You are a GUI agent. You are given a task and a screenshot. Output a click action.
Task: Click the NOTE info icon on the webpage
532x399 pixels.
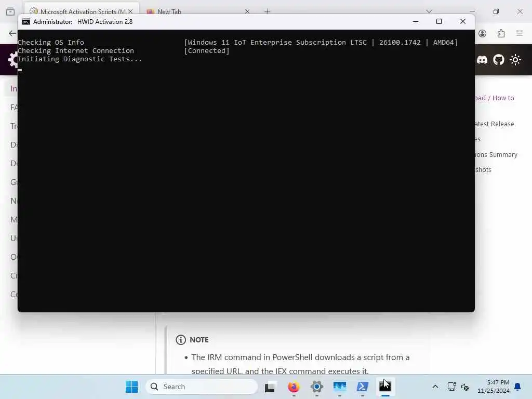180,340
